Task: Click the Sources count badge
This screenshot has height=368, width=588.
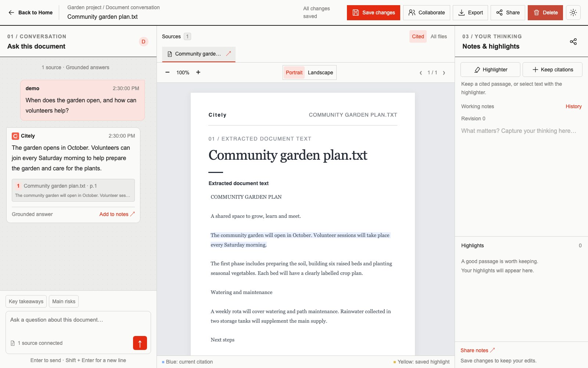Action: coord(187,36)
